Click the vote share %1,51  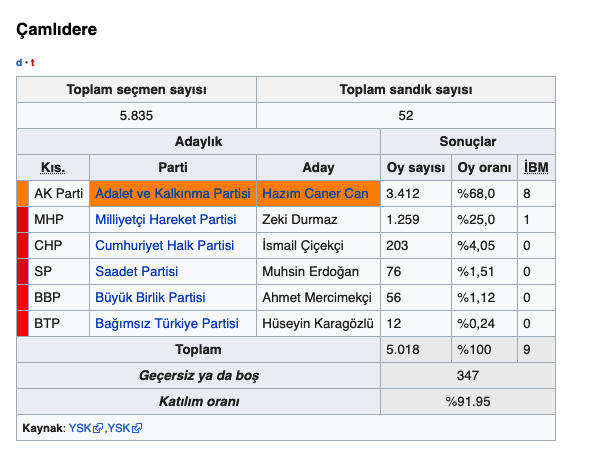click(476, 271)
